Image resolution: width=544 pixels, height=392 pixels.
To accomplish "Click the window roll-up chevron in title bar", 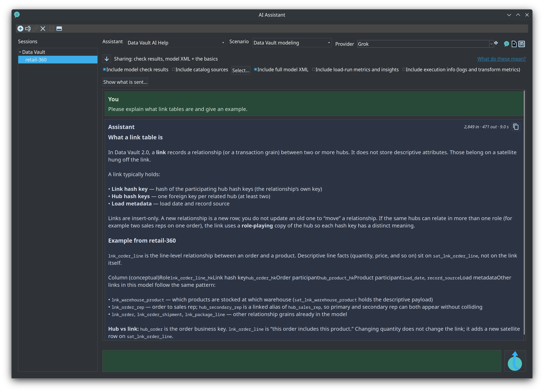I will pyautogui.click(x=518, y=15).
